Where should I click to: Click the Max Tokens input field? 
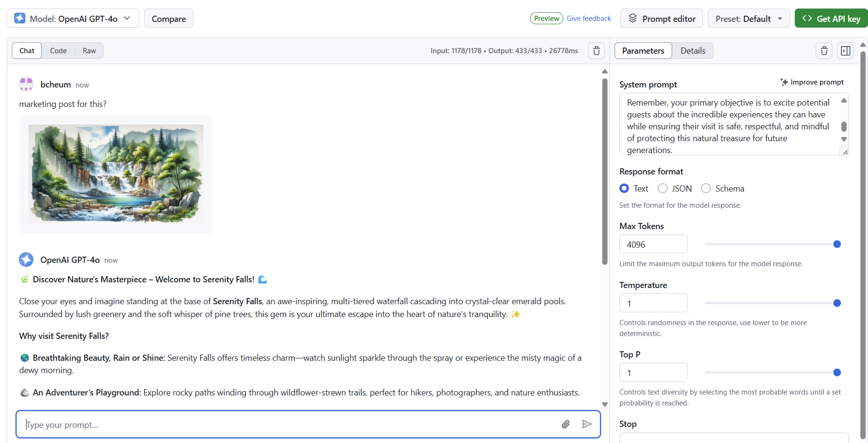pyautogui.click(x=653, y=244)
